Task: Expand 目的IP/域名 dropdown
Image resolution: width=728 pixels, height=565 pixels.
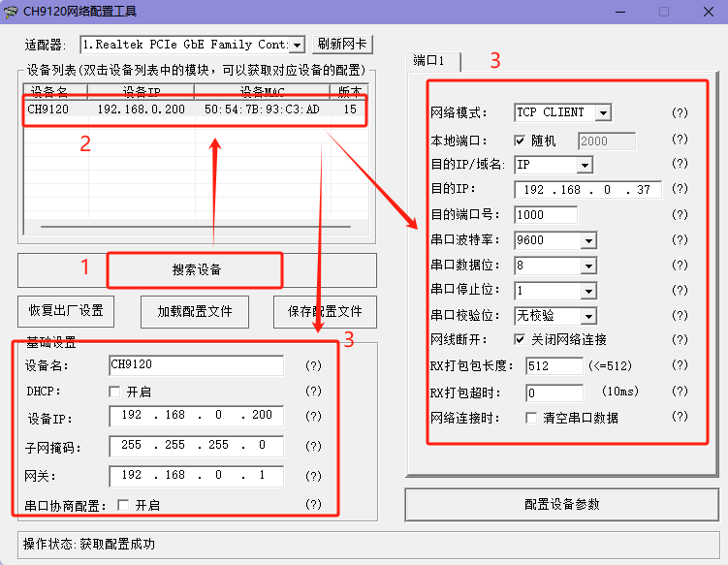Action: coord(585,165)
